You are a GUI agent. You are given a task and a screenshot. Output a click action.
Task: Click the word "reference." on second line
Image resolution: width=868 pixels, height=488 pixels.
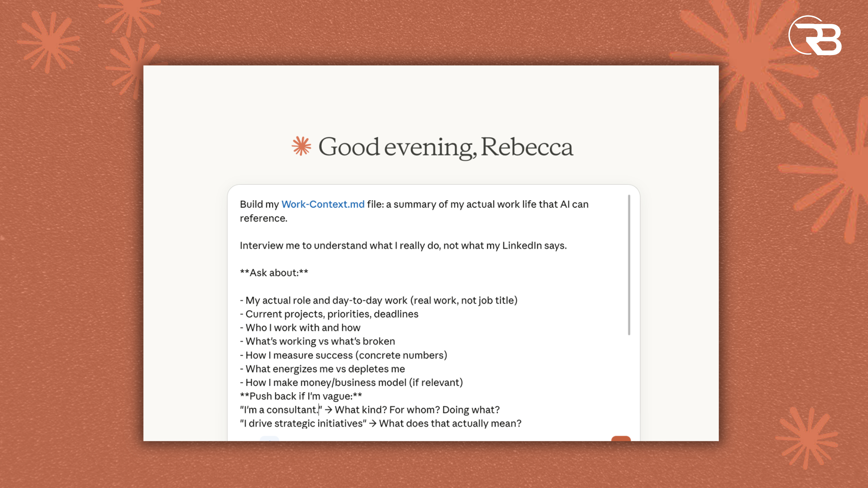tap(263, 218)
